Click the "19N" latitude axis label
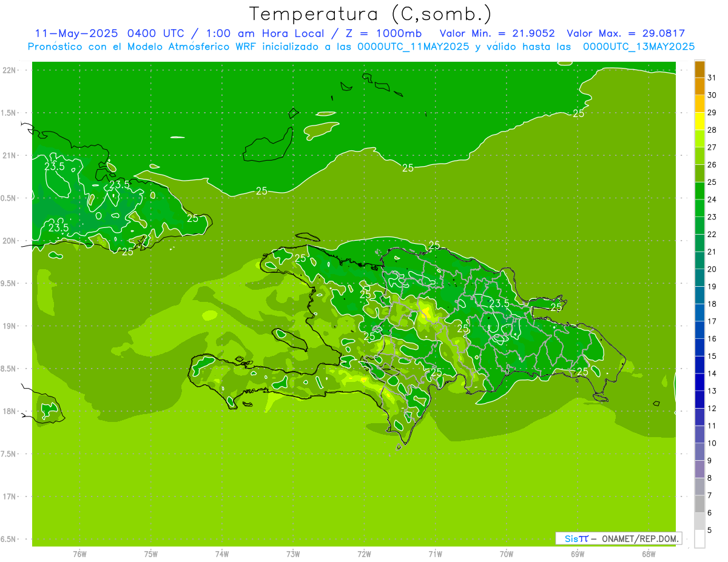 tap(9, 326)
